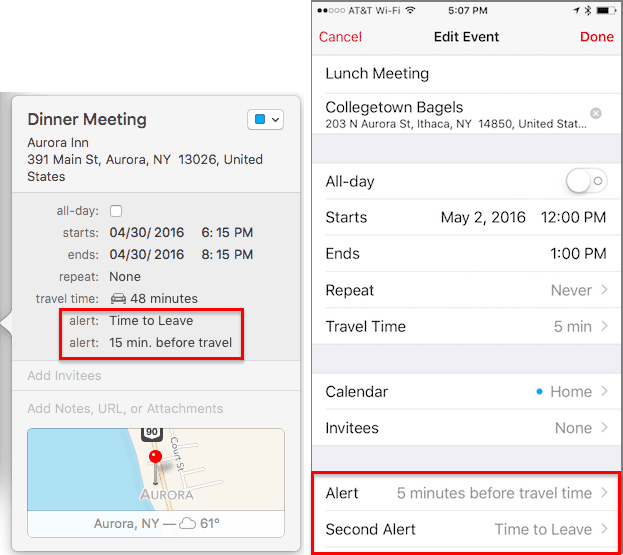This screenshot has width=623, height=555.
Task: Click the car icon beside travel time
Action: click(x=117, y=298)
